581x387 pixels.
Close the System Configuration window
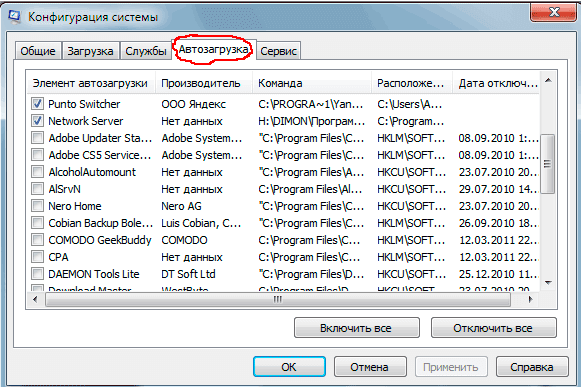pyautogui.click(x=554, y=13)
